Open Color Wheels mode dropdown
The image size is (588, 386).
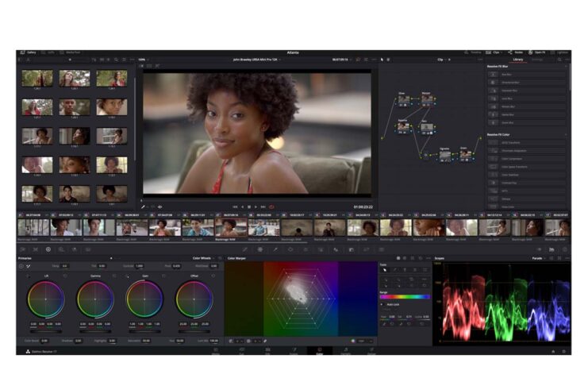click(x=204, y=258)
